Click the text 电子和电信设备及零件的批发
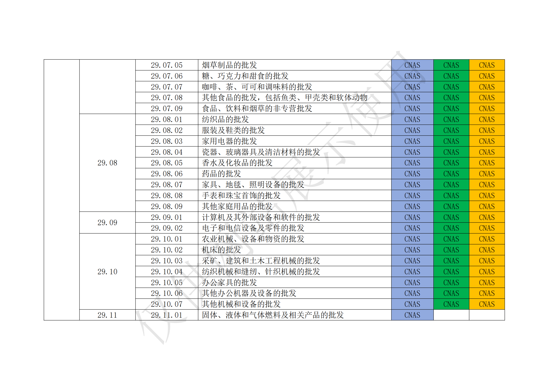 coord(253,228)
